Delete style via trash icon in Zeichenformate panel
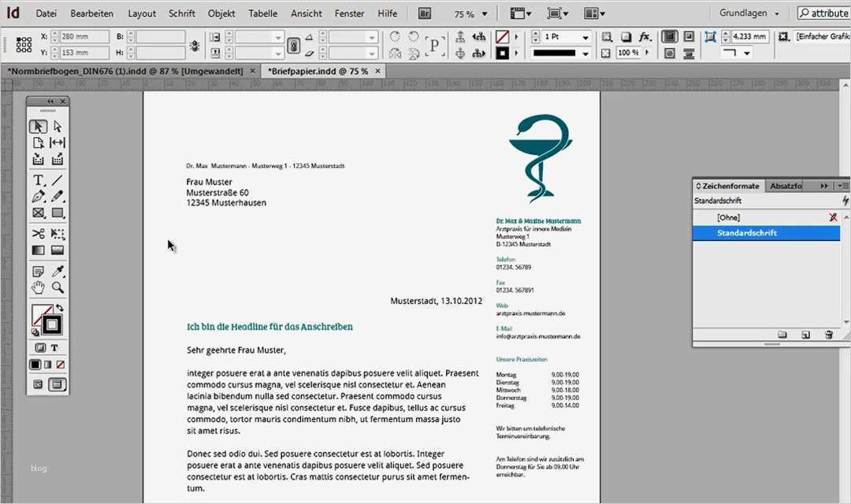851x504 pixels. click(828, 335)
